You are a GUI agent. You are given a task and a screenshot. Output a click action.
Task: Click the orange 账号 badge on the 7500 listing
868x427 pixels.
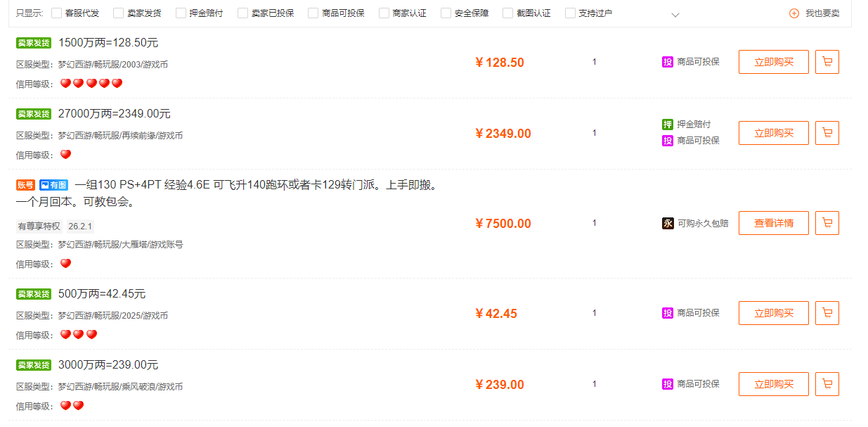coord(25,185)
